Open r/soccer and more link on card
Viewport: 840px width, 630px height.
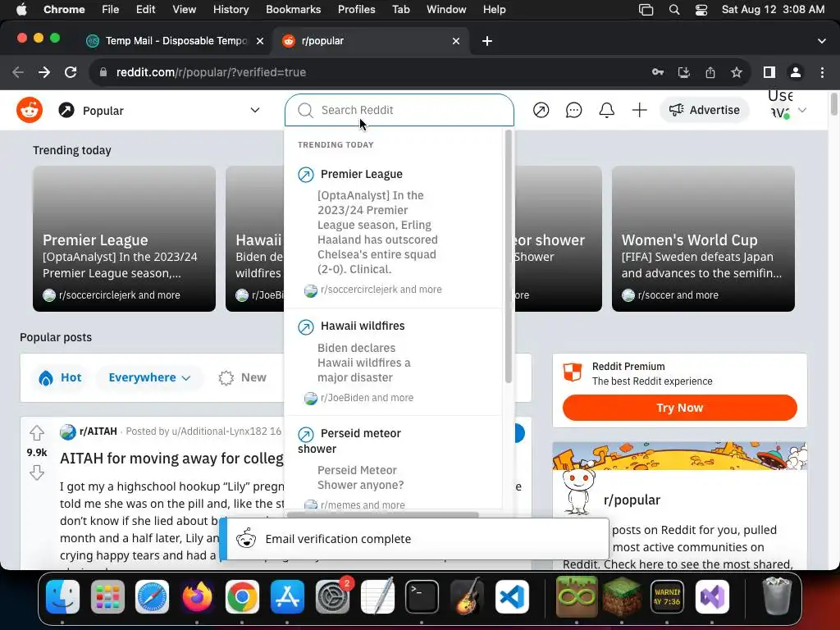[678, 295]
